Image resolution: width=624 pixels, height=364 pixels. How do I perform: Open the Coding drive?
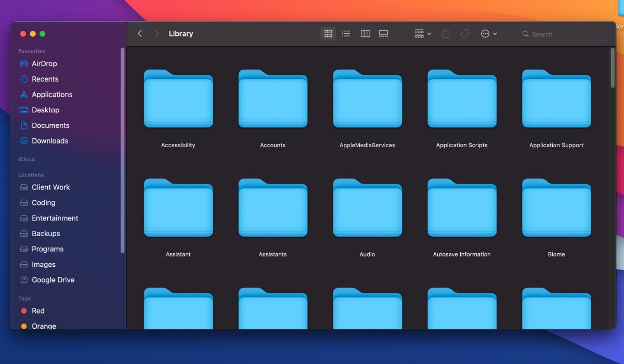click(x=43, y=203)
